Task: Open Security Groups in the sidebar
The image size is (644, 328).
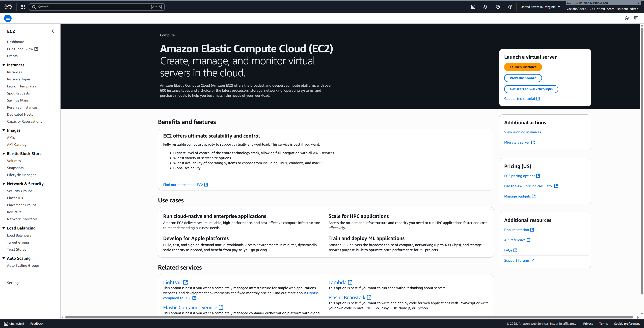Action: pos(19,191)
